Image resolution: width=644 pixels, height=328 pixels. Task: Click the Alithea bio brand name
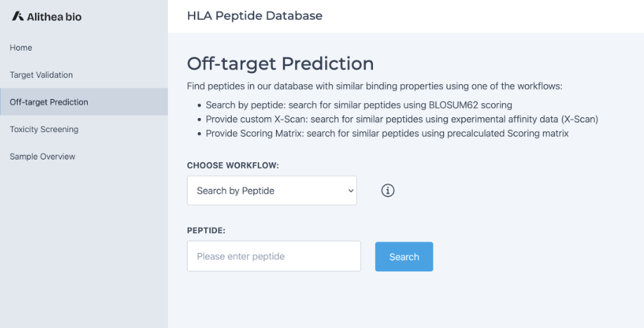point(55,16)
